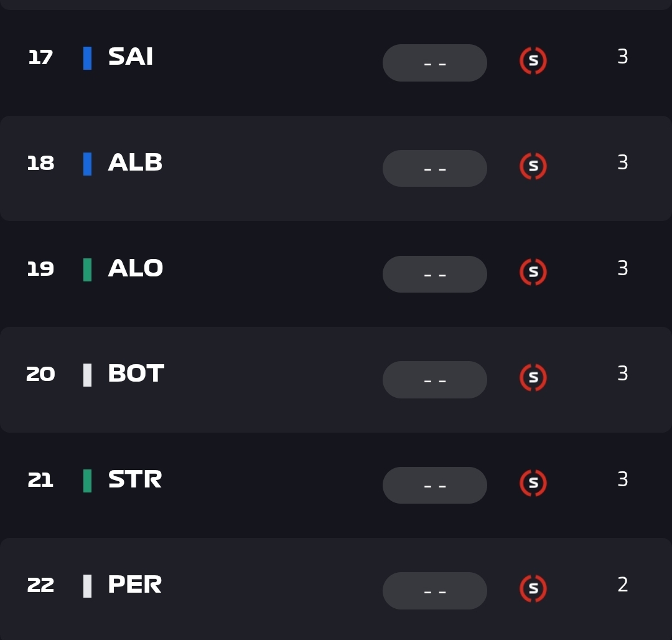Tap the gap pill in PER row
The image size is (672, 640).
(x=434, y=591)
